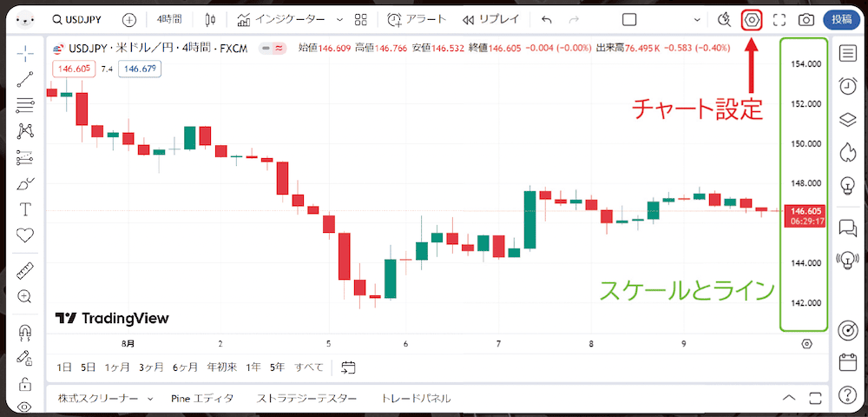The width and height of the screenshot is (868, 417).
Task: Select the 1ヶ月 date range
Action: coord(117,367)
